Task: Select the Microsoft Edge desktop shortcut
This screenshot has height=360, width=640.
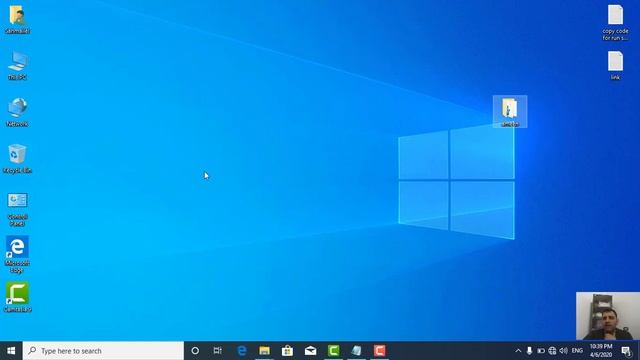Action: (x=17, y=254)
